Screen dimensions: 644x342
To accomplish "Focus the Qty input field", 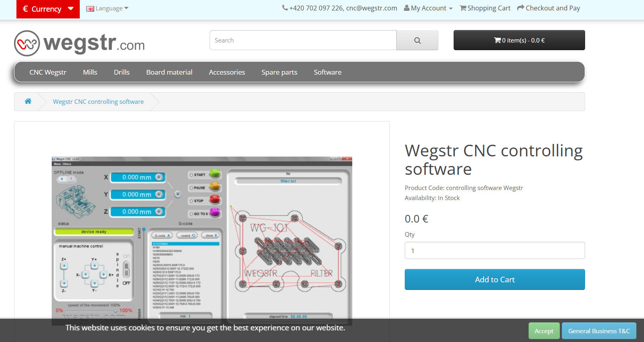I will [x=495, y=251].
